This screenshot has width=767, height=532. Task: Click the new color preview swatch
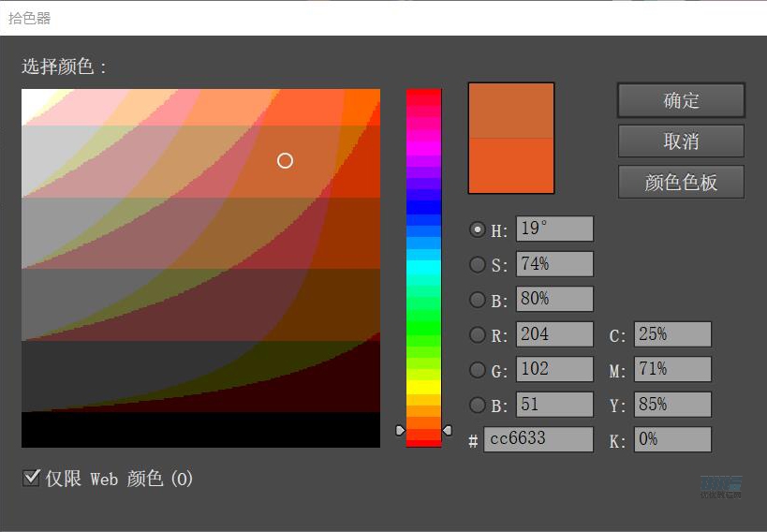(510, 111)
